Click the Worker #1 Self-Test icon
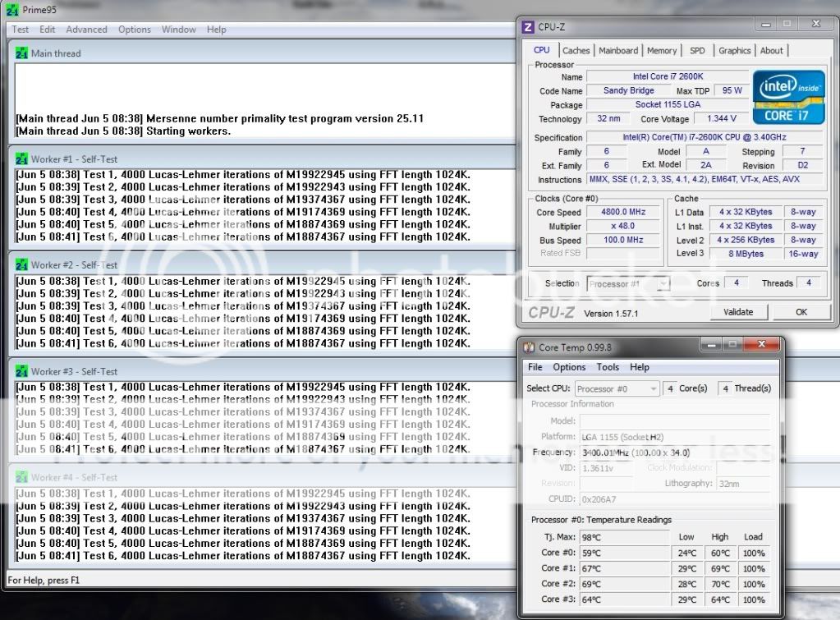Screen dimensions: 840x620 point(21,158)
